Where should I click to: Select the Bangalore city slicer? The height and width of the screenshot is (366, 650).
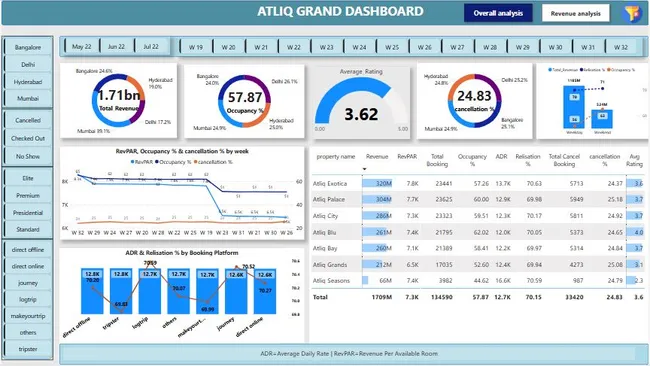[x=28, y=47]
